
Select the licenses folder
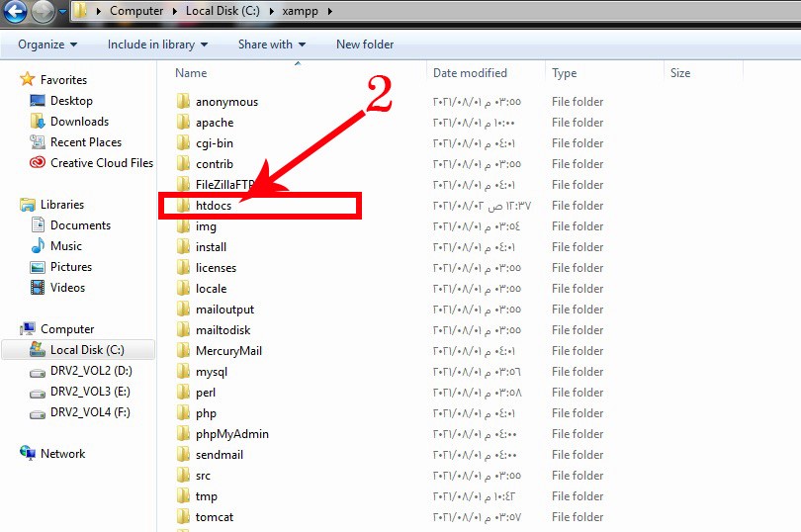(x=216, y=268)
